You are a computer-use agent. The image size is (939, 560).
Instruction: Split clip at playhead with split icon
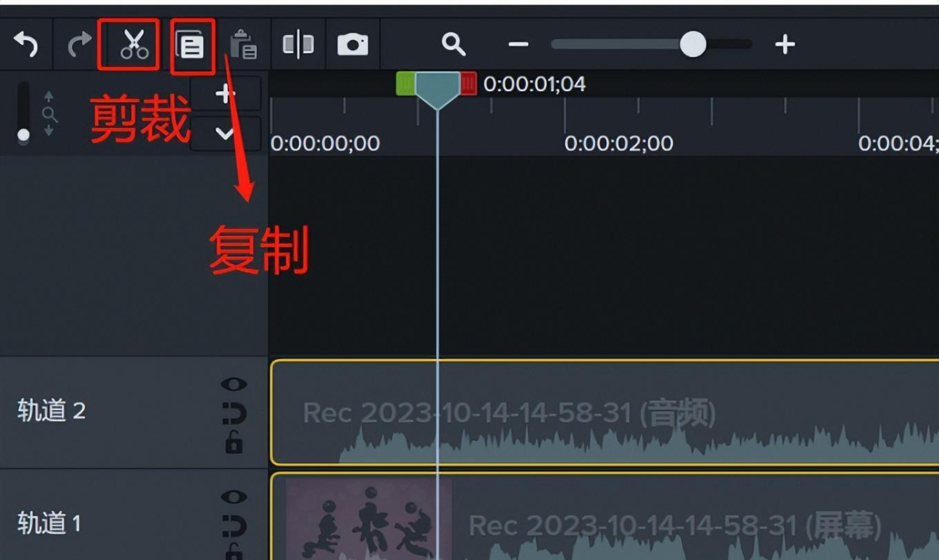(x=298, y=45)
